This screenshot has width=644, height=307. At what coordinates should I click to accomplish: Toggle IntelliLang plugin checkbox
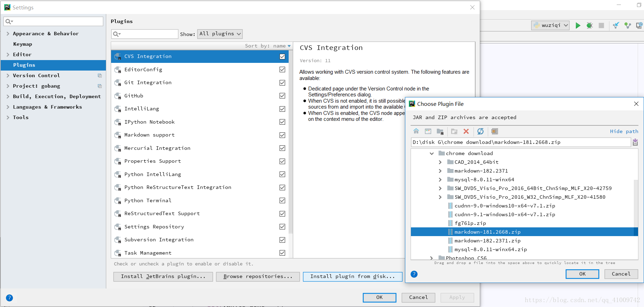coord(282,109)
